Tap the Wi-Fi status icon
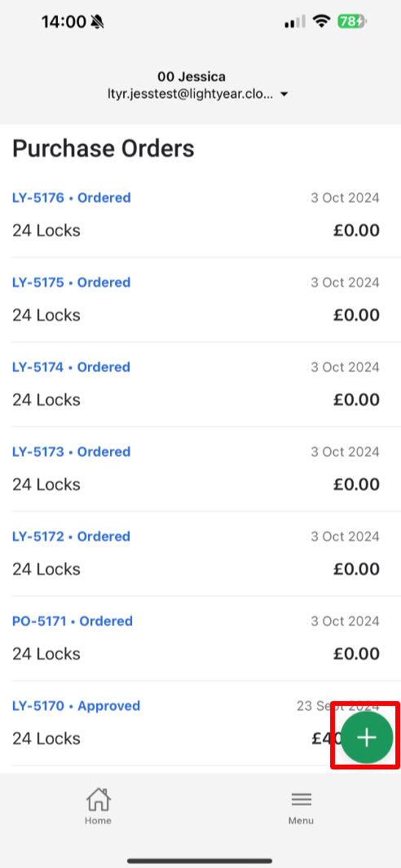 click(320, 22)
